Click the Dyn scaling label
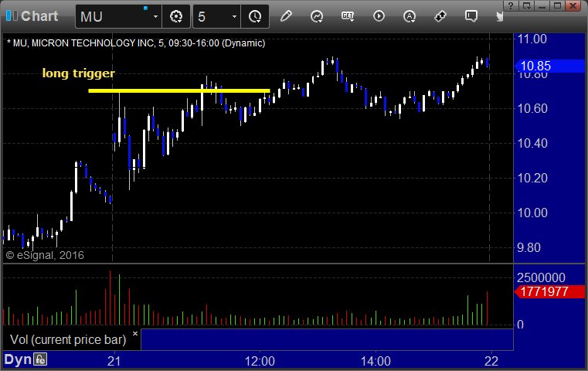 [18, 359]
